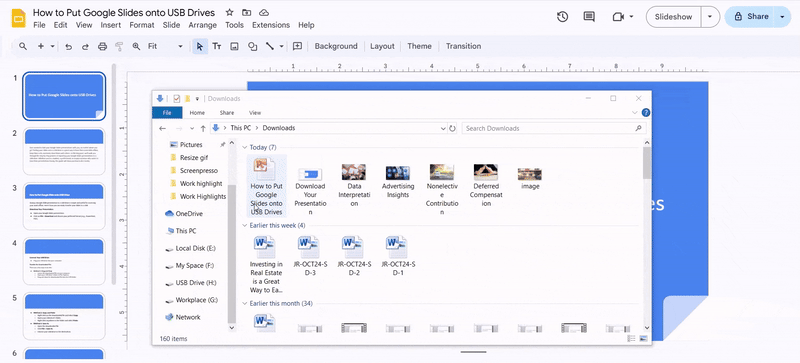Image resolution: width=800 pixels, height=363 pixels.
Task: Click the Share button
Action: (x=751, y=17)
